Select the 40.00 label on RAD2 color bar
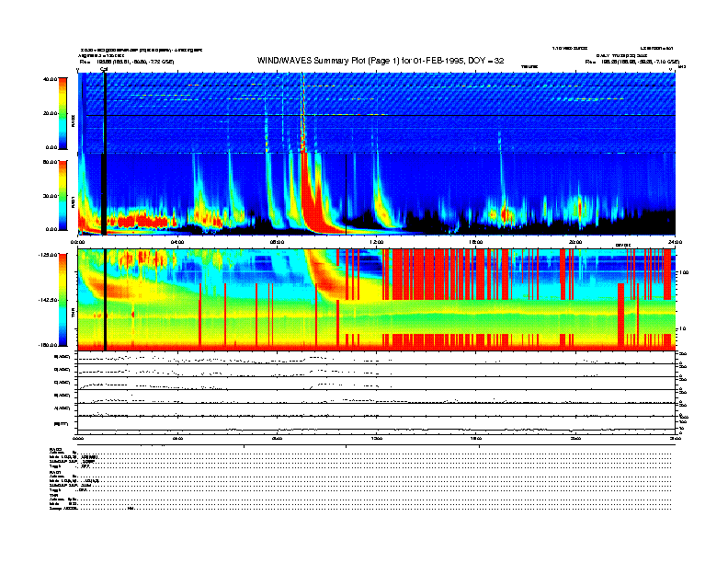Image resolution: width=728 pixels, height=563 pixels. pos(50,79)
